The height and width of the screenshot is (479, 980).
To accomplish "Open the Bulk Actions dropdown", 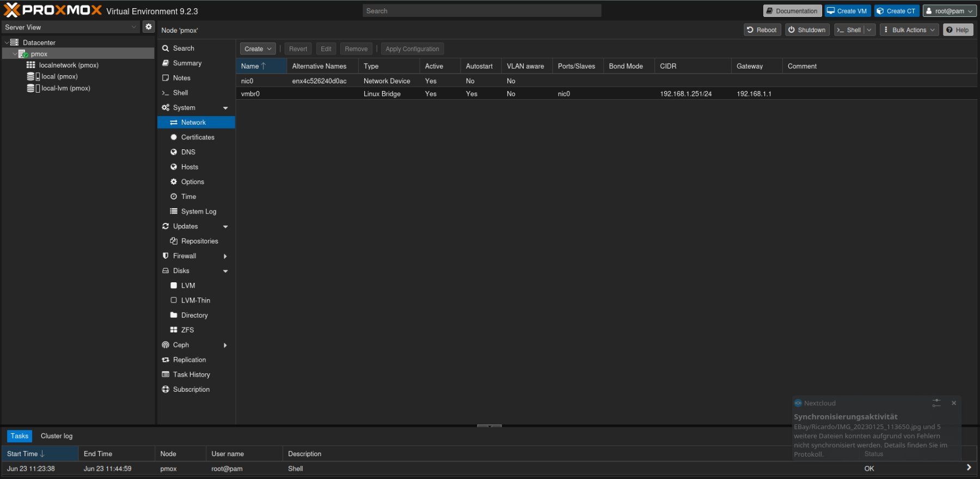I will 909,30.
